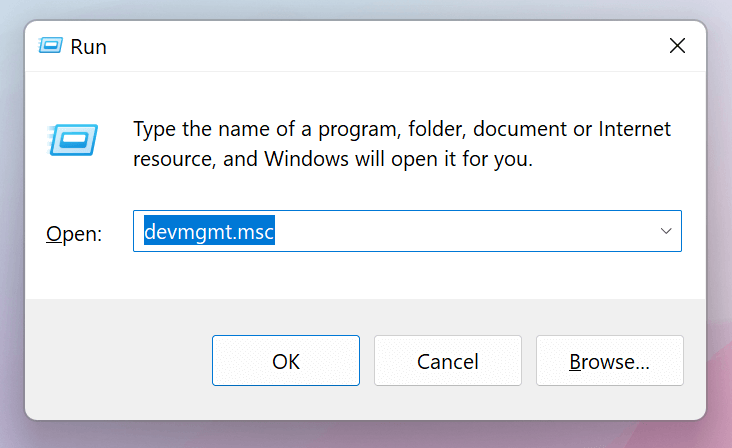Image resolution: width=732 pixels, height=448 pixels.
Task: Click the highlighted devmgmt.msc text
Action: point(209,231)
